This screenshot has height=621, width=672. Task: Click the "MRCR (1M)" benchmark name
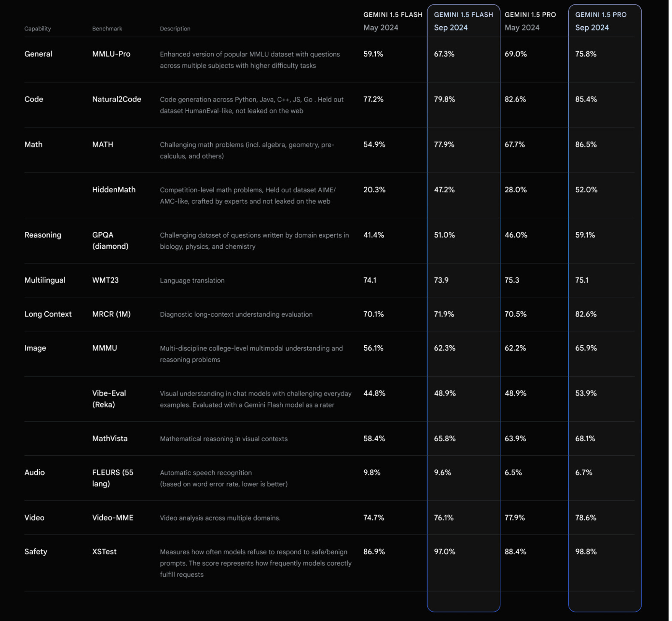(112, 314)
